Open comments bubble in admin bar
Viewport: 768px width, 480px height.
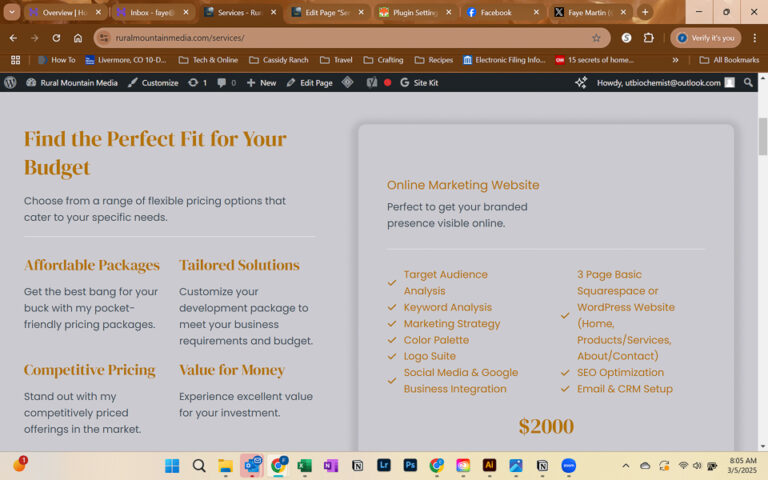(226, 83)
